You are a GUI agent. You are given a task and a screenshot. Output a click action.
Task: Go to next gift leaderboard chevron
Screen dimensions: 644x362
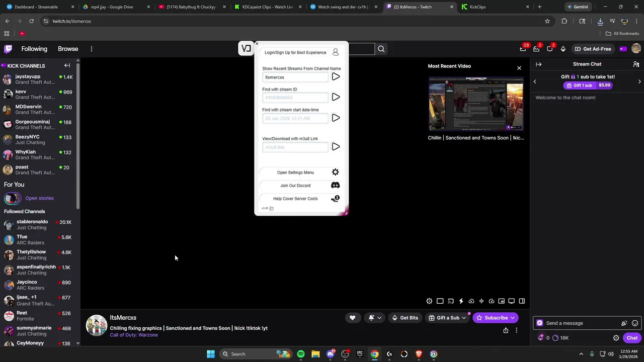[x=639, y=81]
